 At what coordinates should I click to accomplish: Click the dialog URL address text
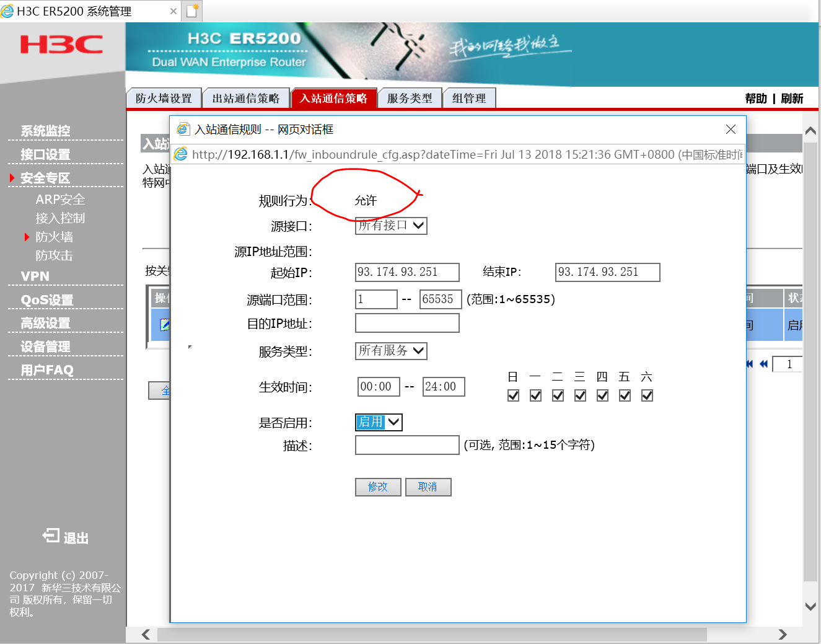[x=467, y=154]
